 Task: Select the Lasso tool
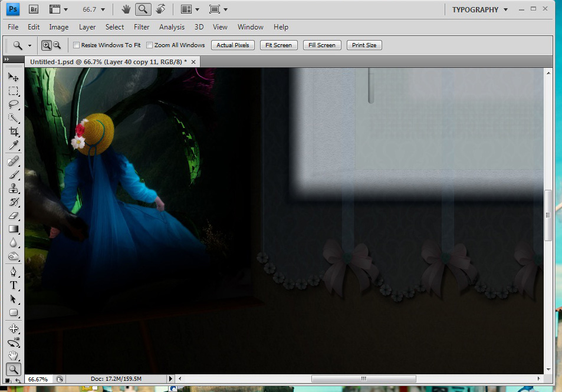point(13,104)
